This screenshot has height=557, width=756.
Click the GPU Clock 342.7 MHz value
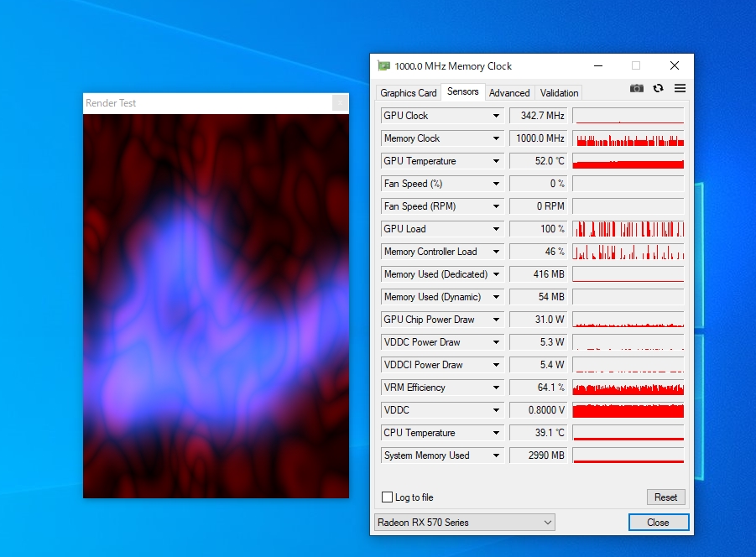pyautogui.click(x=539, y=116)
